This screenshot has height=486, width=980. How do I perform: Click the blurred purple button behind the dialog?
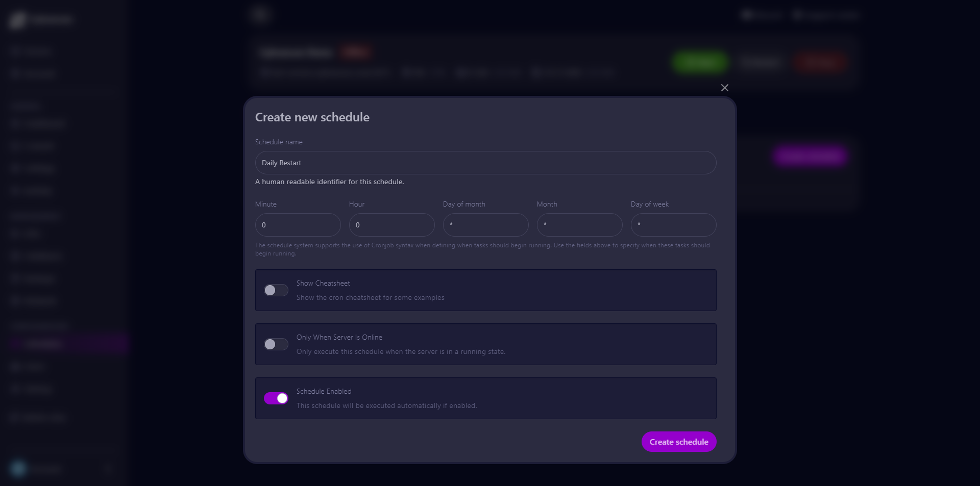pyautogui.click(x=810, y=156)
